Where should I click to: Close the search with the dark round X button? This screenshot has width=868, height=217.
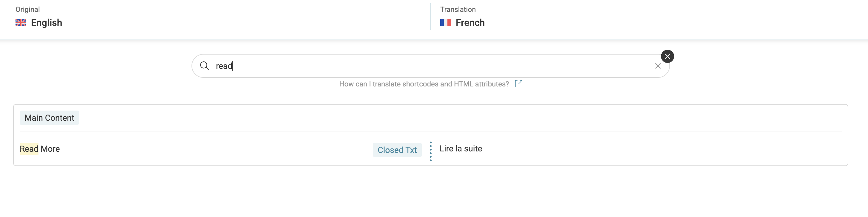(667, 56)
